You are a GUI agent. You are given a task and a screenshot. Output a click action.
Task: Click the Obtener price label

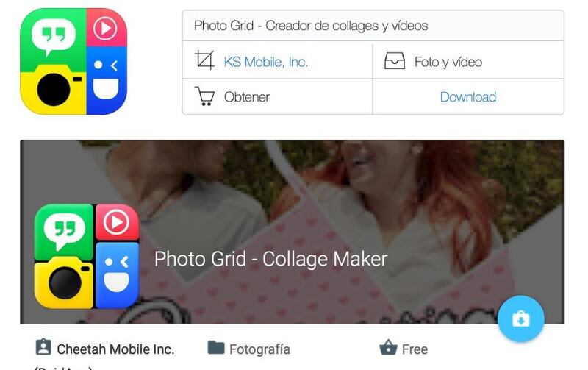(x=247, y=97)
